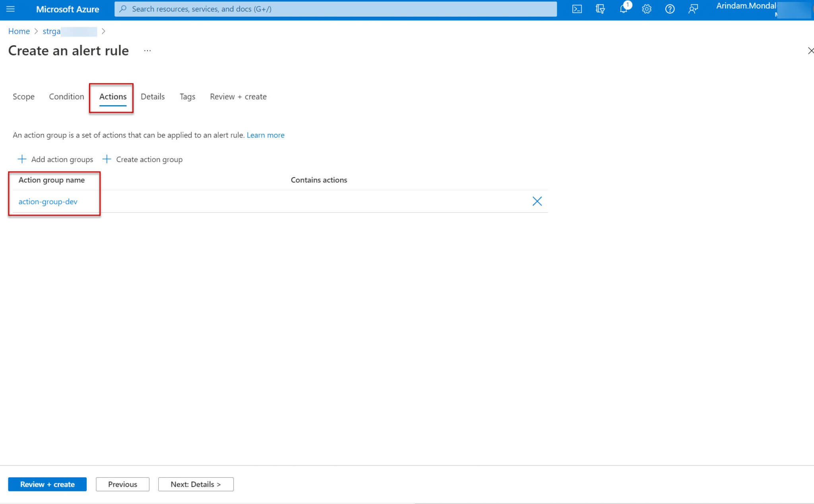814x504 pixels.
Task: Click the ellipsis next to page title
Action: (147, 51)
